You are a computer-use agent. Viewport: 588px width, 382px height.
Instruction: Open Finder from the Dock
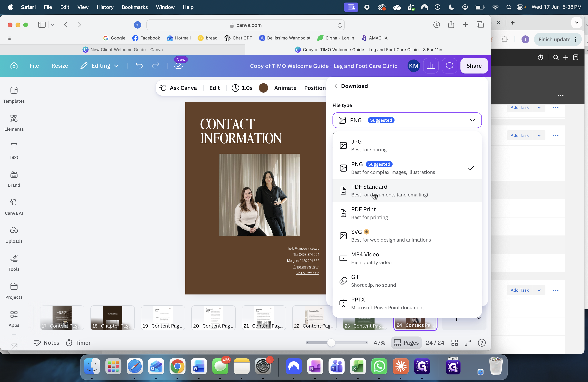92,366
